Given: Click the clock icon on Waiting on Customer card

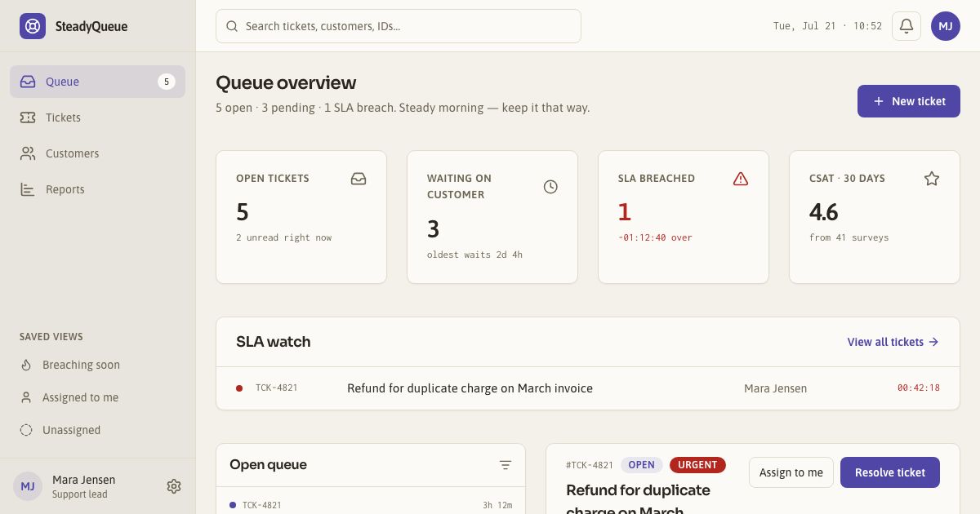Looking at the screenshot, I should (x=550, y=187).
